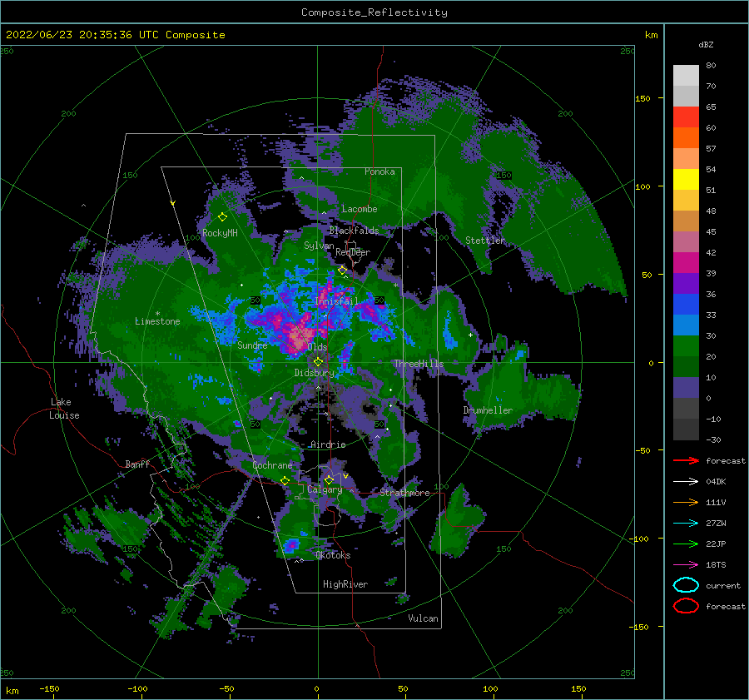Click the Sundre city label
Screen dimensions: 749x700
point(252,345)
